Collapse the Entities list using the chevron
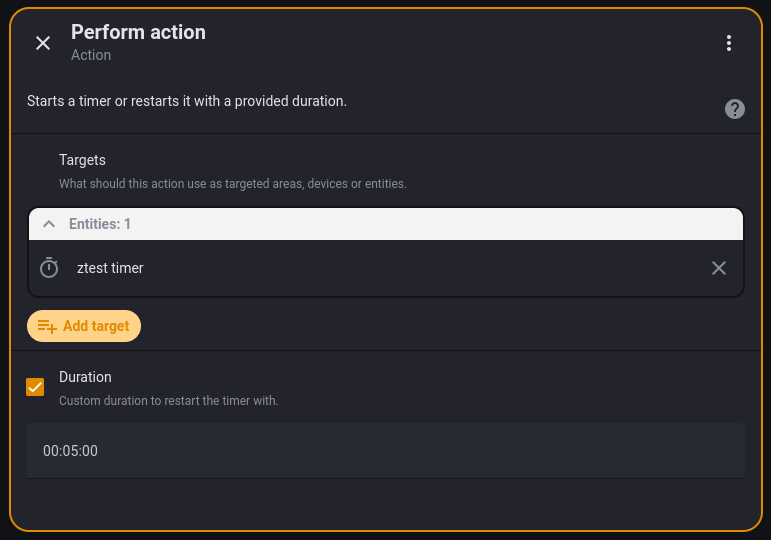 pos(49,224)
